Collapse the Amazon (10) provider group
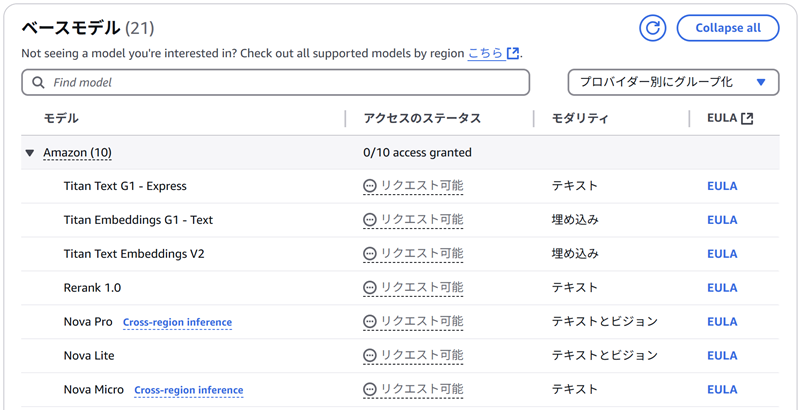Viewport: 800px width, 410px height. 30,153
